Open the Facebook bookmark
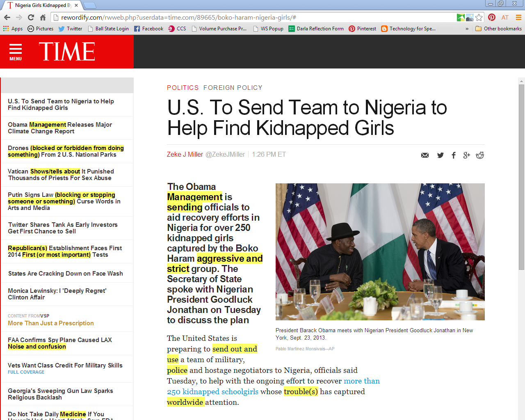 tap(148, 29)
